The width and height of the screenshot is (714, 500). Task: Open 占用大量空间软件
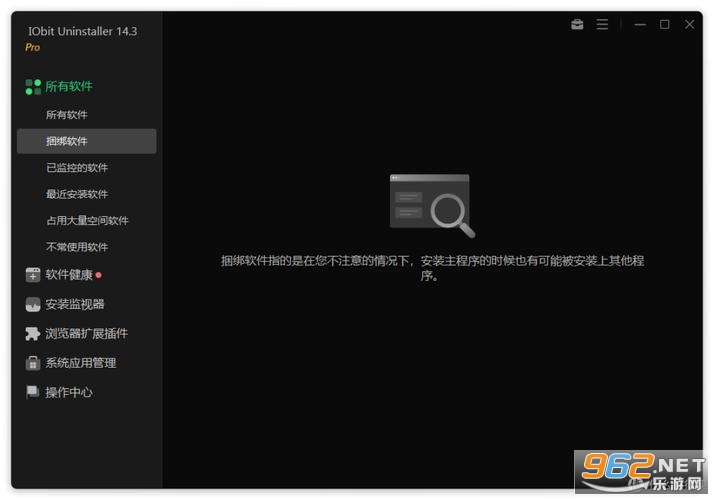(x=87, y=220)
